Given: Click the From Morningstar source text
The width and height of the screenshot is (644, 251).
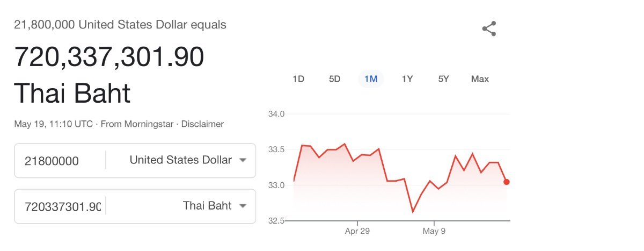Looking at the screenshot, I should pos(137,124).
